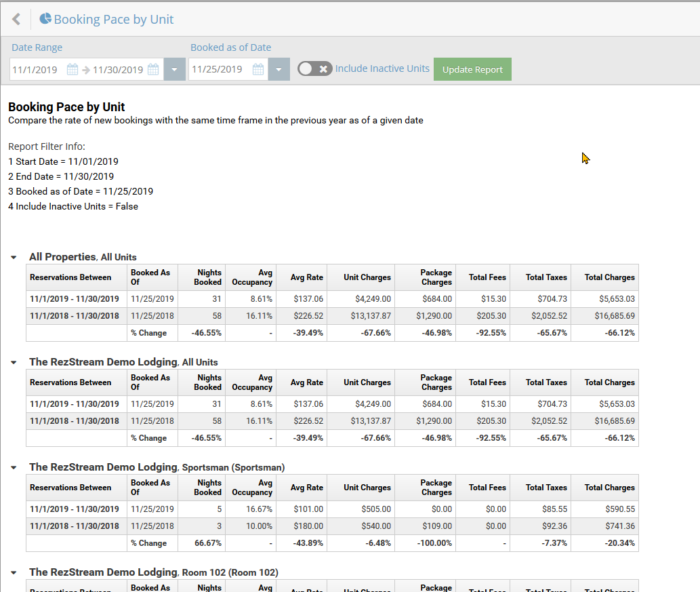Image resolution: width=700 pixels, height=592 pixels.
Task: Click the 11/25/2019 booked date field
Action: (218, 69)
